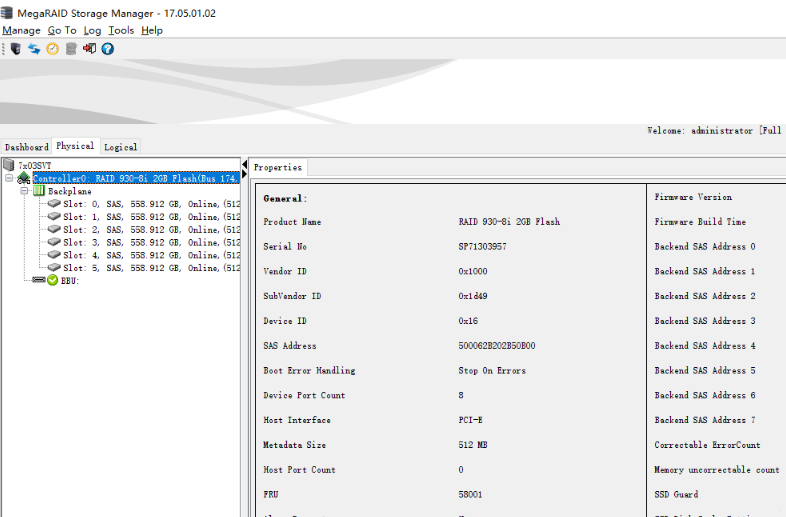The width and height of the screenshot is (786, 517).
Task: Open help via blue question mark icon
Action: click(x=108, y=48)
